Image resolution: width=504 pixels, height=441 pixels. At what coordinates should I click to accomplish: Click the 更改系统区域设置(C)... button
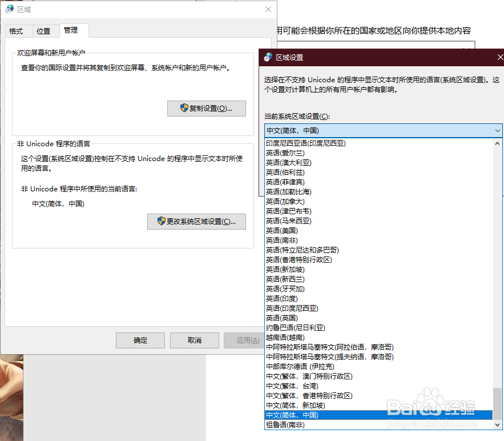tap(196, 222)
